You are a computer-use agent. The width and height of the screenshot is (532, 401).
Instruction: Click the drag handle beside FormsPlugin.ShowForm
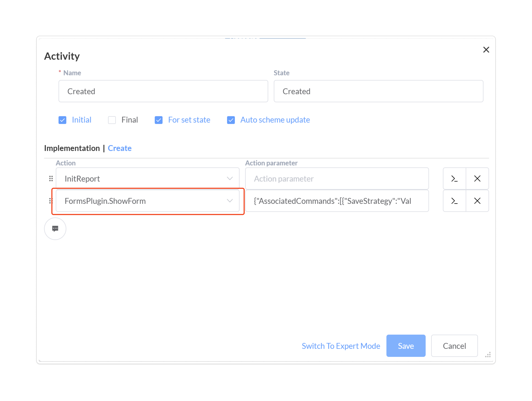click(x=51, y=201)
